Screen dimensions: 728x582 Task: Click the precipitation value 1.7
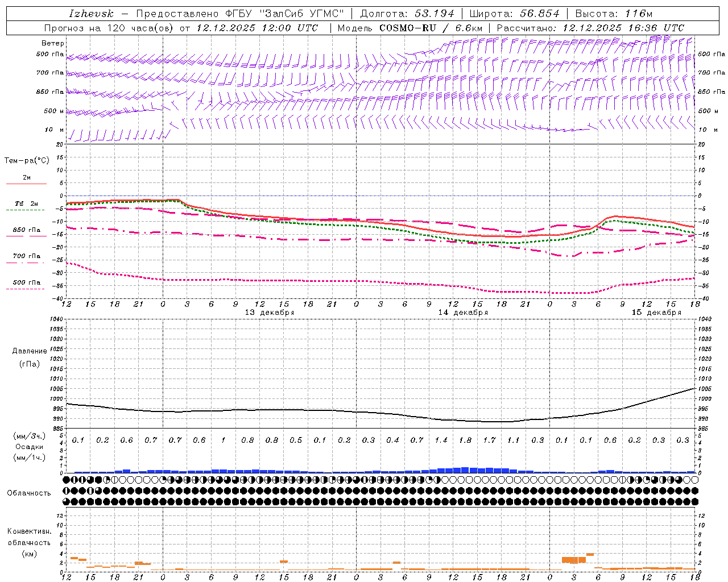pos(489,440)
